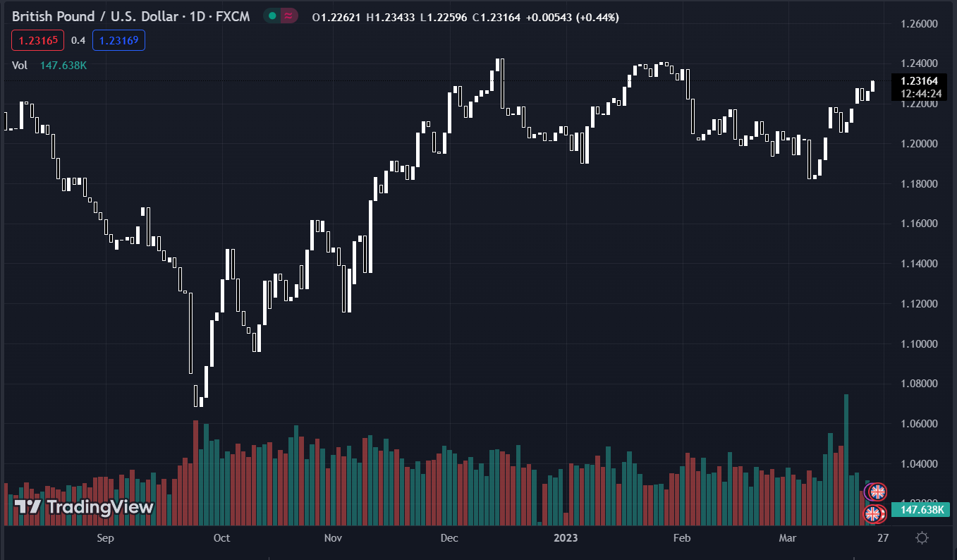Viewport: 957px width, 560px height.
Task: Click the 2023 label on time axis
Action: (566, 538)
